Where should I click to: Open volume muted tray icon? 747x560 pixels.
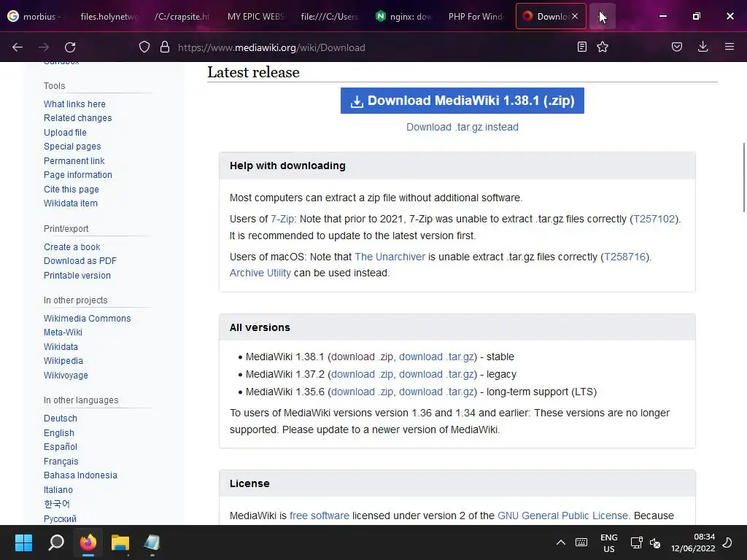click(655, 542)
